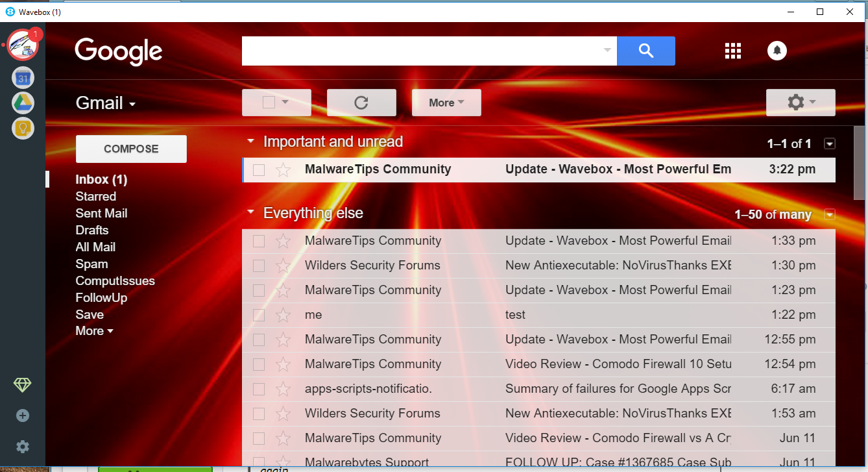This screenshot has width=868, height=472.
Task: Open section options for "Everything else"
Action: [829, 215]
